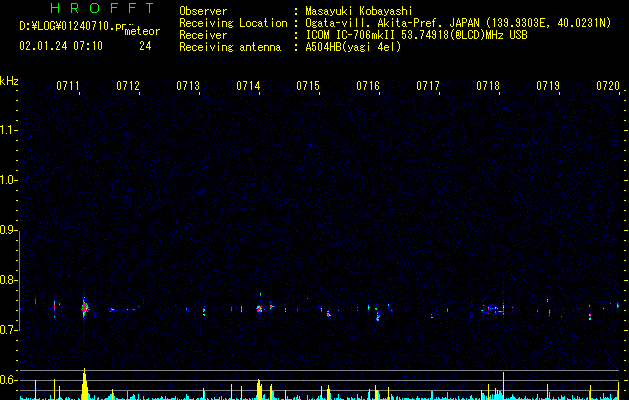Image resolution: width=629 pixels, height=400 pixels.
Task: Click the 0717 time marker
Action: click(x=428, y=86)
